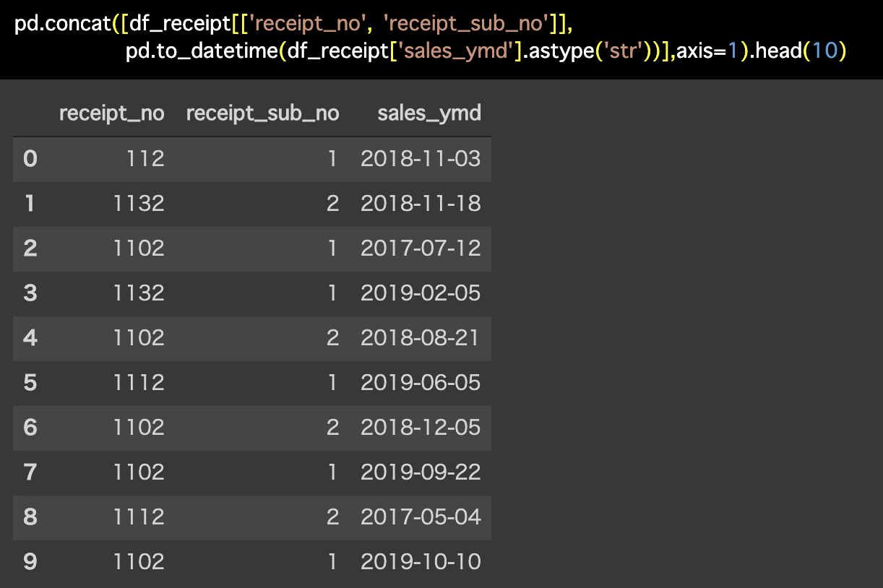Click the date cell 2019-10-10
This screenshot has width=883, height=588.
point(421,562)
